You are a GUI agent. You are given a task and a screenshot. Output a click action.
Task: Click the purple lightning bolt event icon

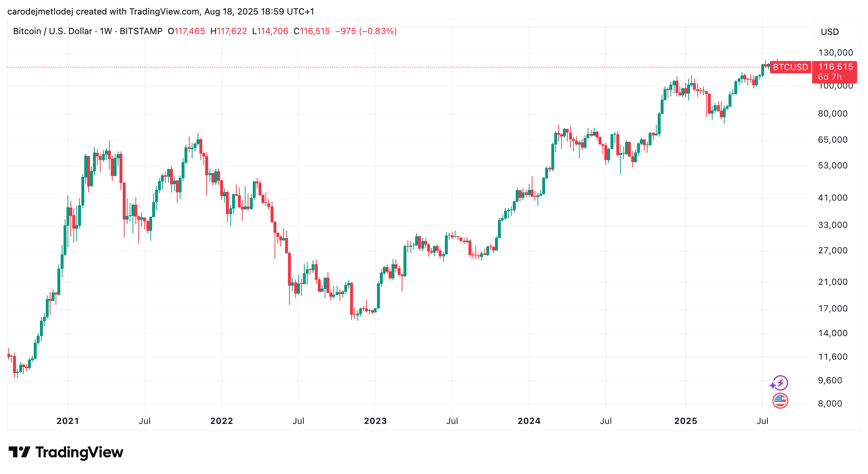pos(779,383)
